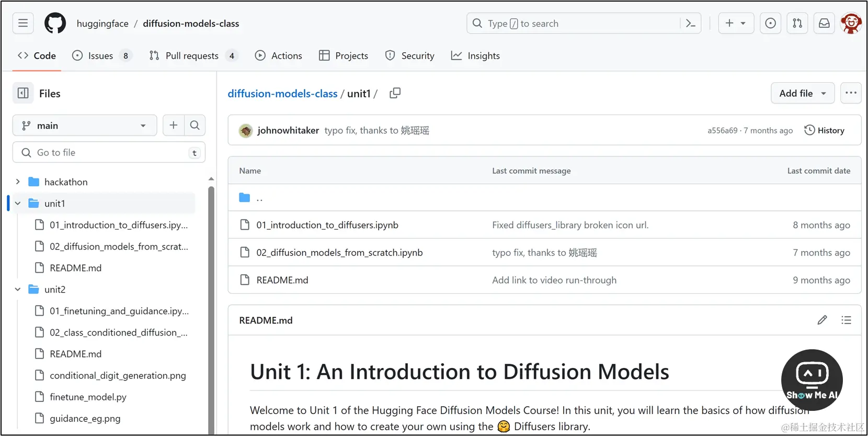View commit History
This screenshot has height=436, width=868.
pos(824,130)
